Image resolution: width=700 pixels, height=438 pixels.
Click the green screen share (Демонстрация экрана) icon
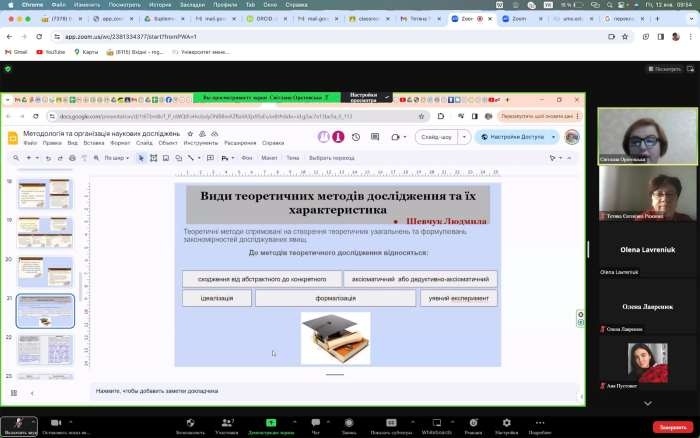point(271,423)
